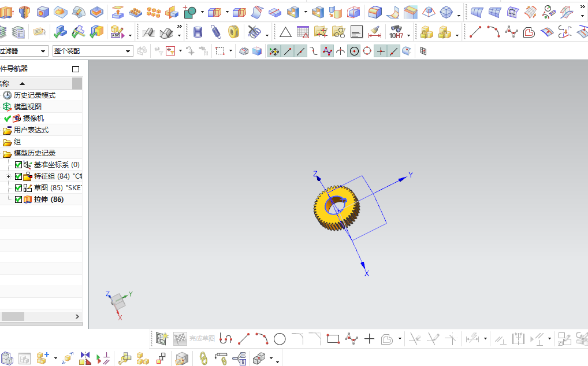The height and width of the screenshot is (366, 588).
Task: Click the Circle tool in sketch toolbar
Action: [x=280, y=339]
